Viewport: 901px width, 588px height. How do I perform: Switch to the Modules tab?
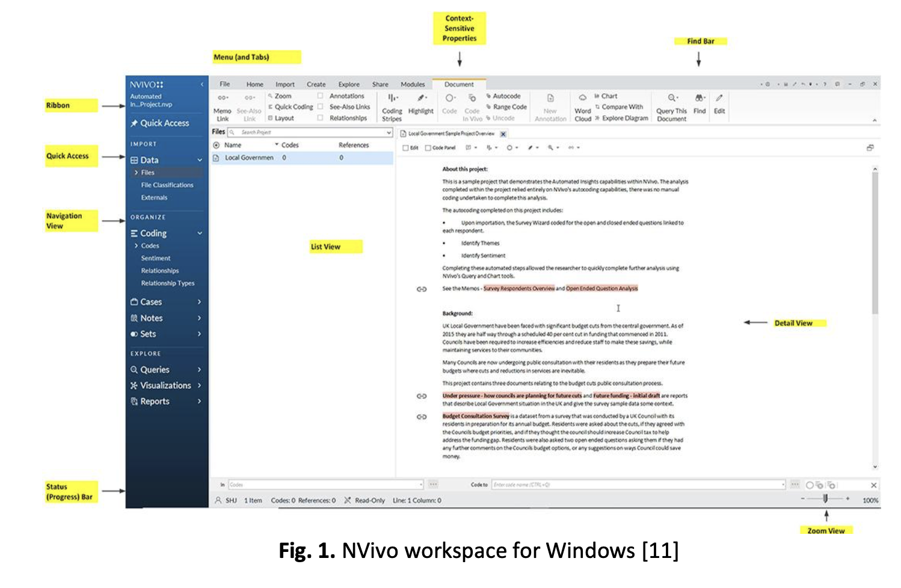(x=413, y=84)
